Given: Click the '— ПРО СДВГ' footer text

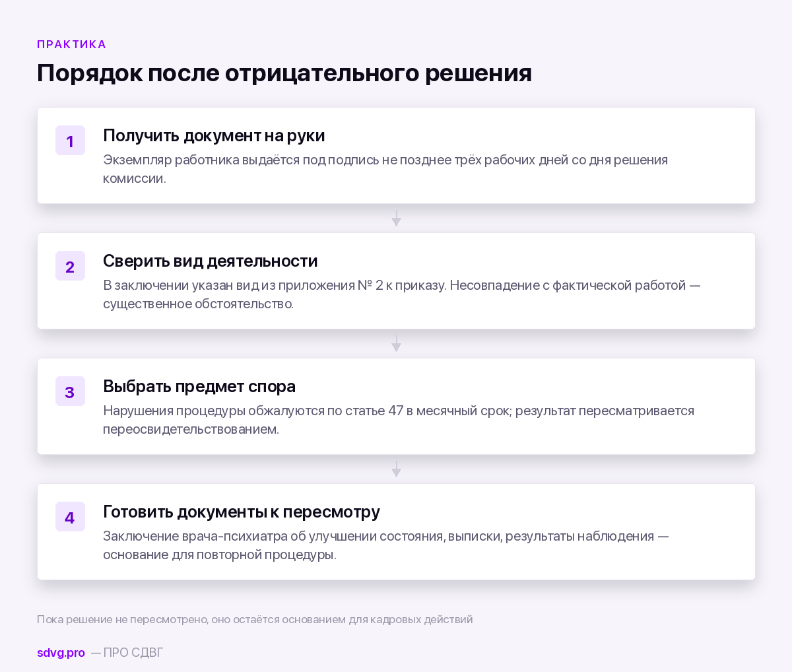Looking at the screenshot, I should pyautogui.click(x=127, y=653).
